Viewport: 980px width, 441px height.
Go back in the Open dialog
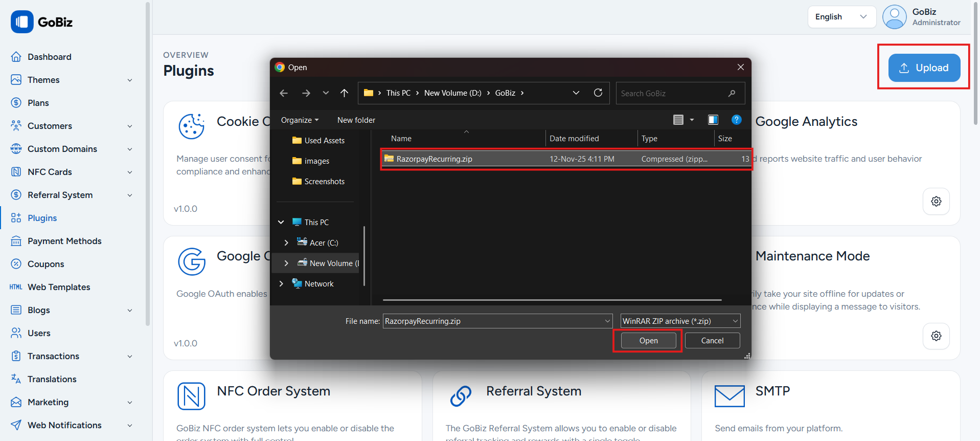click(x=284, y=93)
